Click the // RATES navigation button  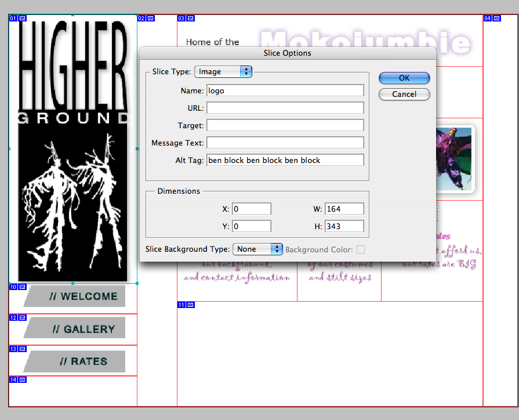click(x=74, y=361)
